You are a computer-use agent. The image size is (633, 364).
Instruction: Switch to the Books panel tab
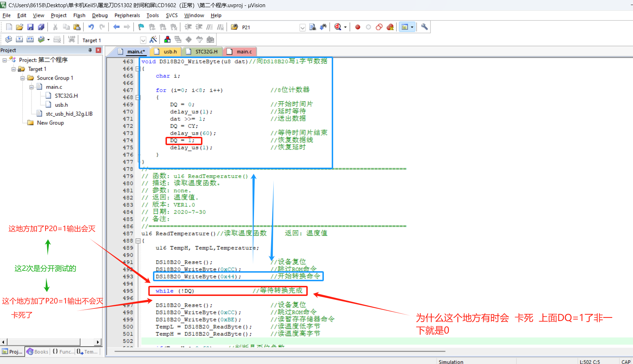(37, 352)
